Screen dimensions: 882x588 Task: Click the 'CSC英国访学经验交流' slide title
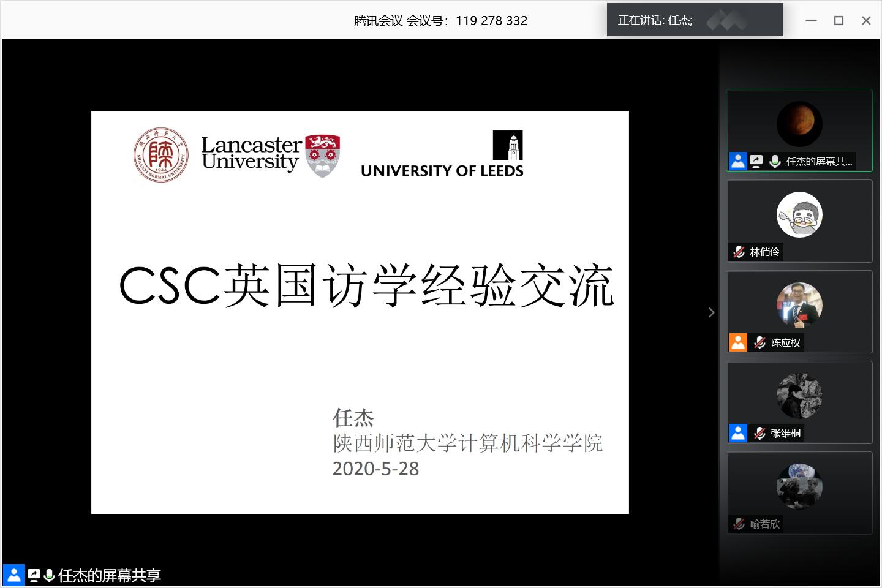coord(366,285)
